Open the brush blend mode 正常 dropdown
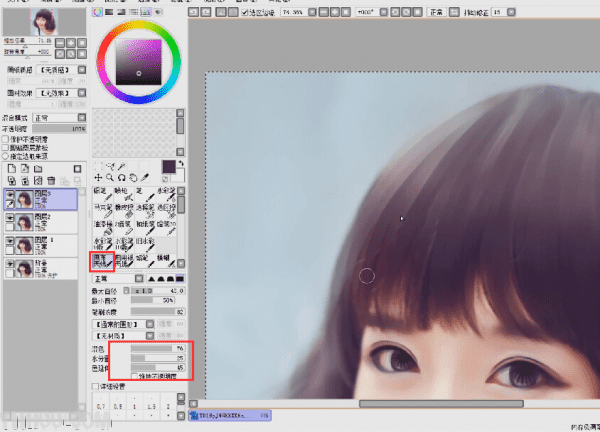 pyautogui.click(x=139, y=279)
